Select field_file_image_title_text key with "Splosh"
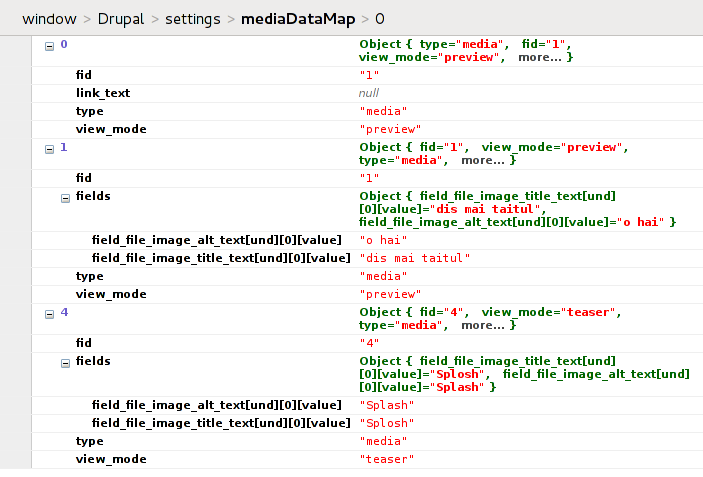Image resolution: width=703 pixels, height=477 pixels. point(221,423)
